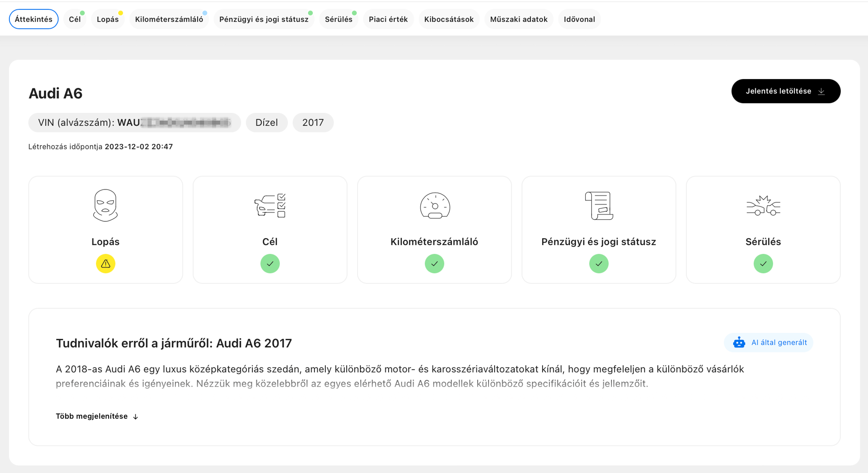Open the Kibocsátások tab
Screen dimensions: 868x473
click(x=448, y=19)
